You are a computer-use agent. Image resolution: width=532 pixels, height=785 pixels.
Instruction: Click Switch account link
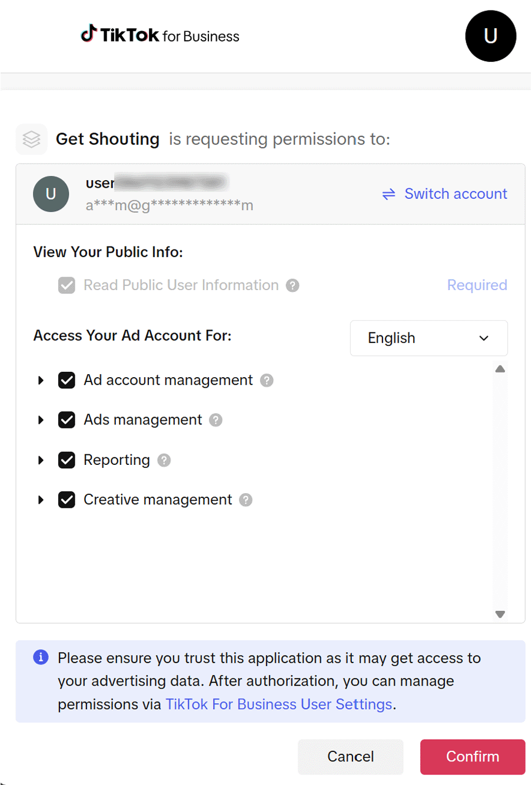pos(445,194)
